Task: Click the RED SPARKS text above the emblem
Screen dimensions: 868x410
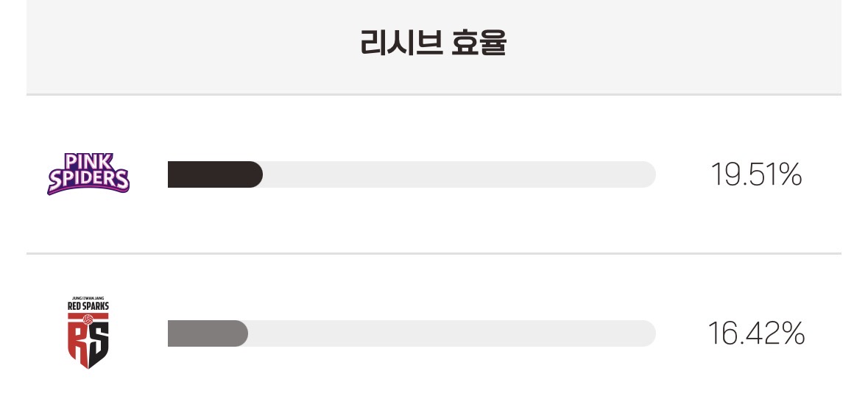Action: (x=88, y=305)
